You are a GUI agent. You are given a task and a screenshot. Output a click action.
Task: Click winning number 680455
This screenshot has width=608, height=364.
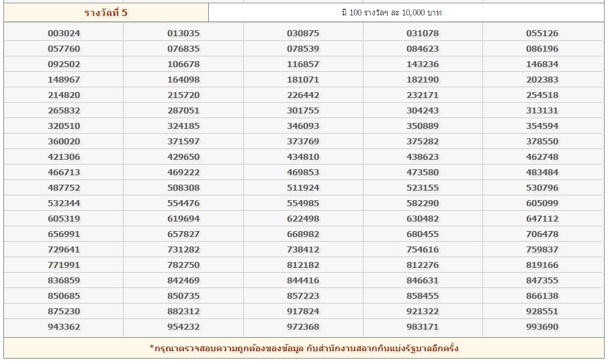pyautogui.click(x=423, y=234)
